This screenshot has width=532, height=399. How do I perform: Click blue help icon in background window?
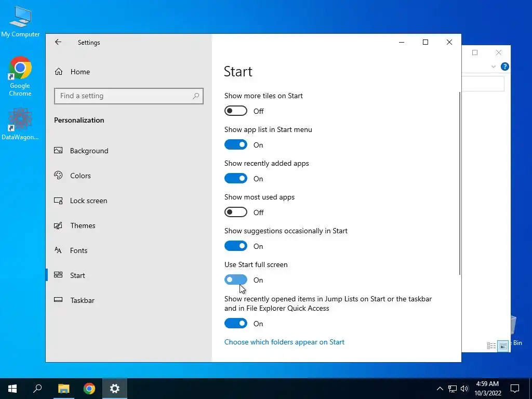pos(505,66)
